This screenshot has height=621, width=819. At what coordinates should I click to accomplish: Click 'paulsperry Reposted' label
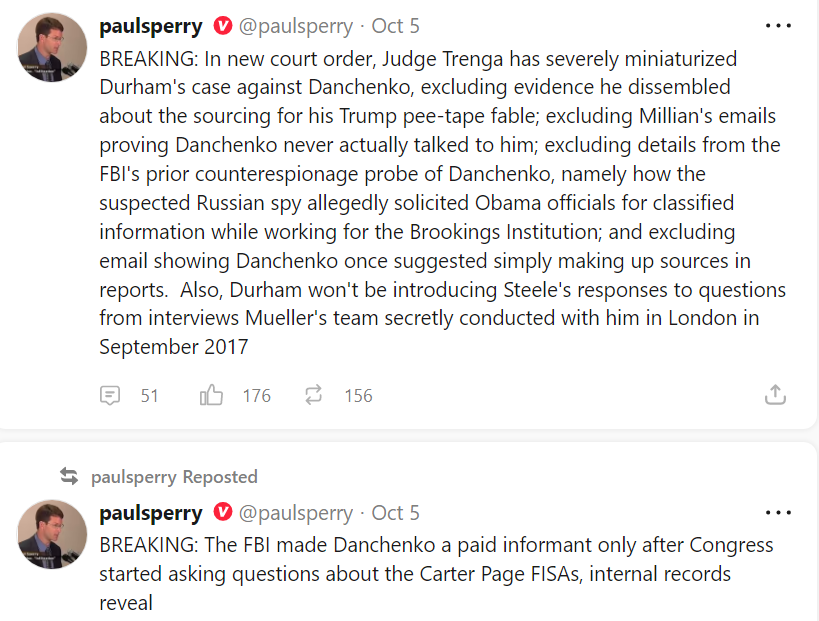(x=174, y=476)
